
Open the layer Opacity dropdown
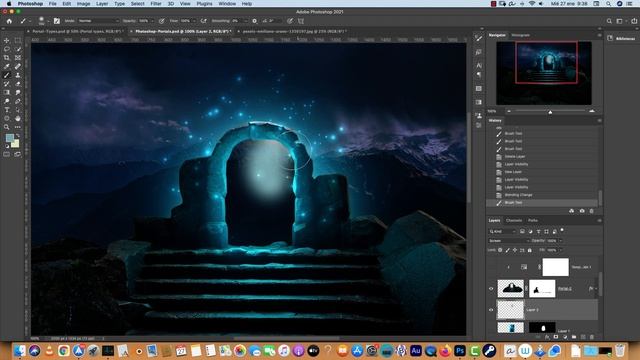coord(561,241)
